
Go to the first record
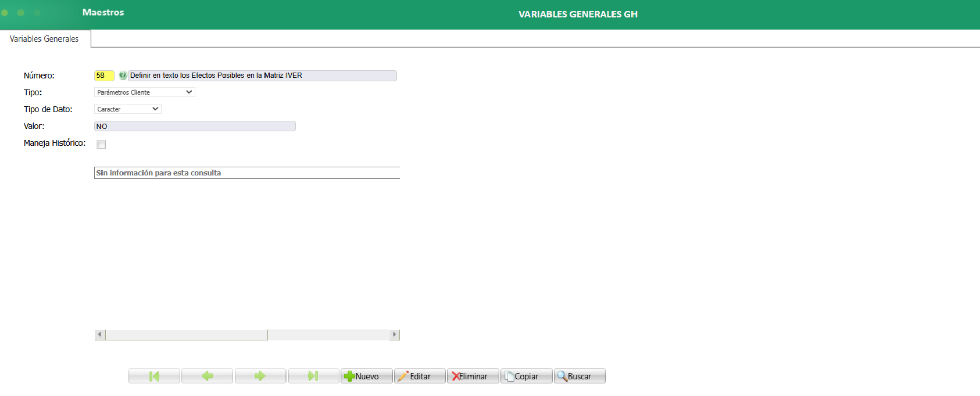tap(154, 376)
